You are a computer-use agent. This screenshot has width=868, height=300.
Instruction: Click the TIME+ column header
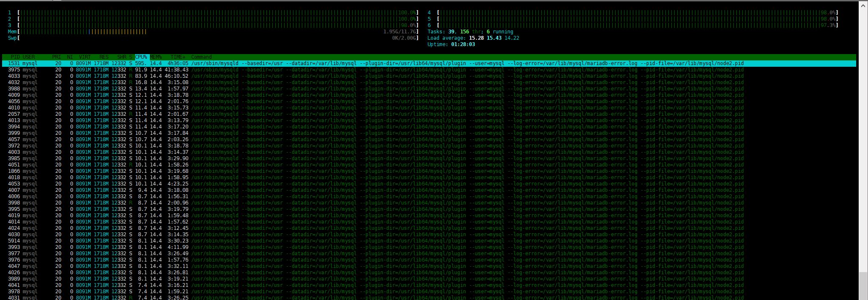point(178,57)
